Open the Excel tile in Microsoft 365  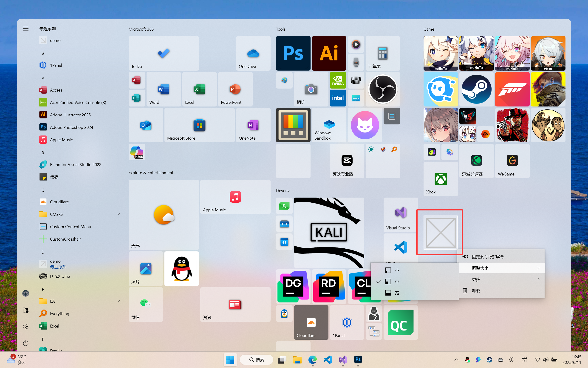click(x=199, y=89)
